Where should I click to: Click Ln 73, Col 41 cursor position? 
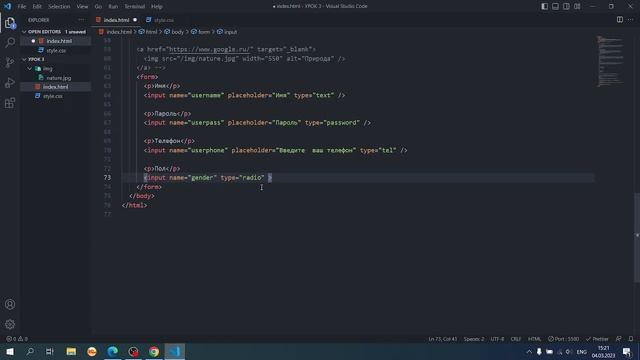[442, 339]
